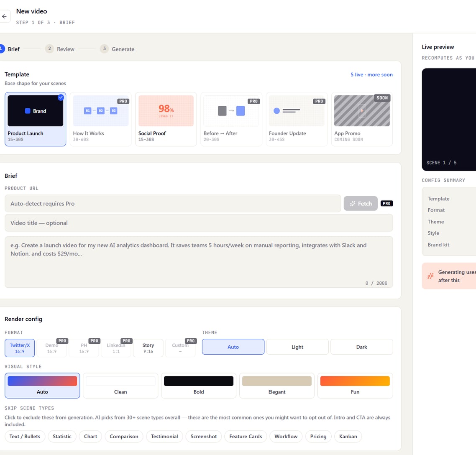
Task: Select the Custom format option
Action: (x=180, y=348)
